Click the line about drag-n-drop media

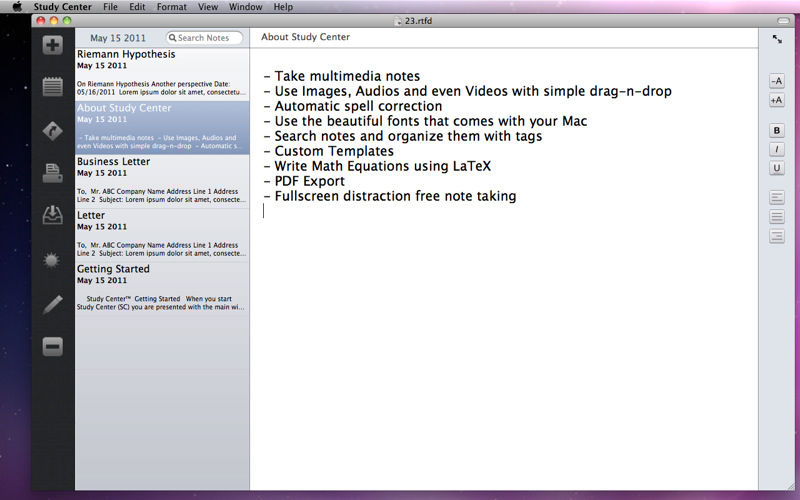pyautogui.click(x=467, y=91)
